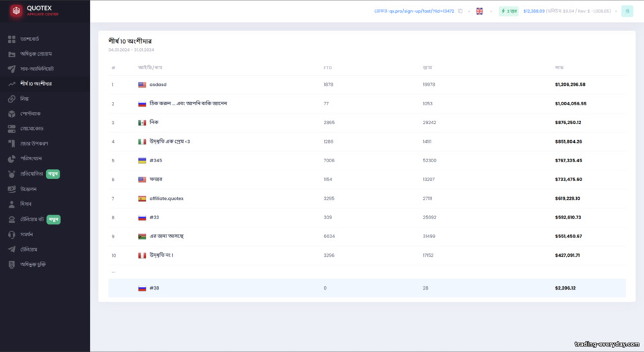Viewport: 644px width, 352px height.
Task: Open the account person icon item
Action: pos(11,204)
